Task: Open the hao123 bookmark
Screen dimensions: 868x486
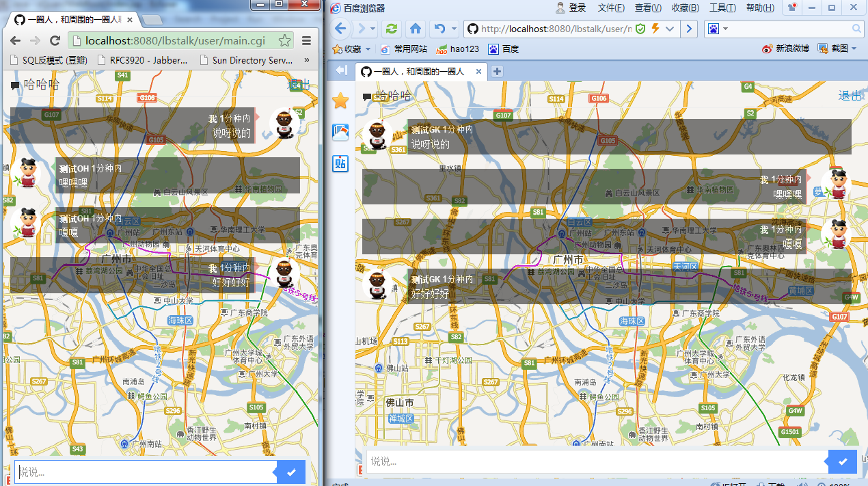Action: pos(457,49)
